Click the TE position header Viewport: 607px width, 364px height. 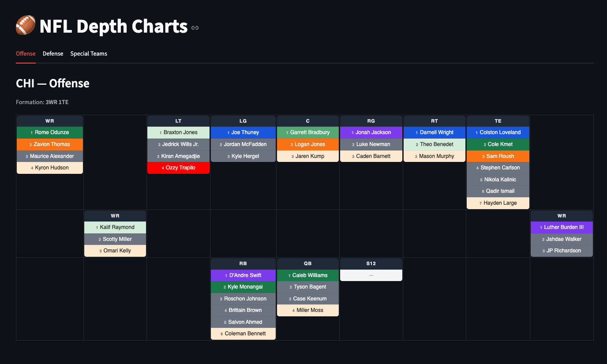click(498, 121)
